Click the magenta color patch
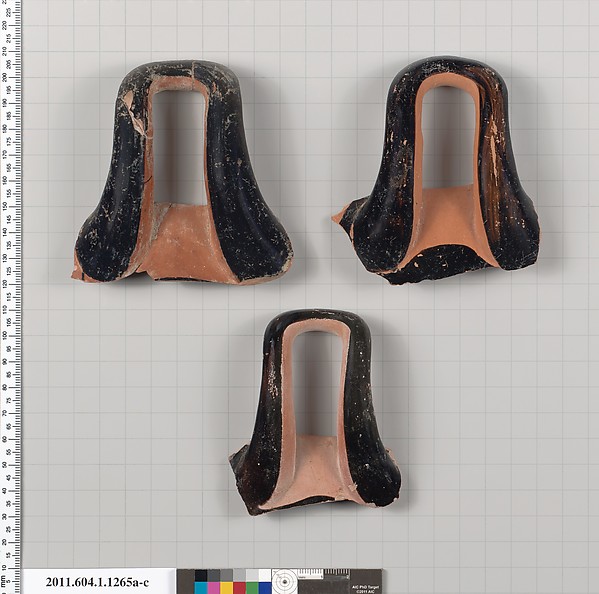599x594 pixels. 214,588
